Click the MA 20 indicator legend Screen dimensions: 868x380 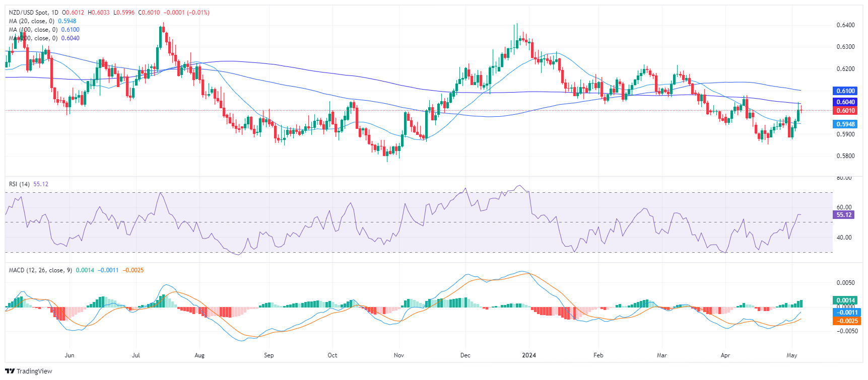click(x=31, y=21)
